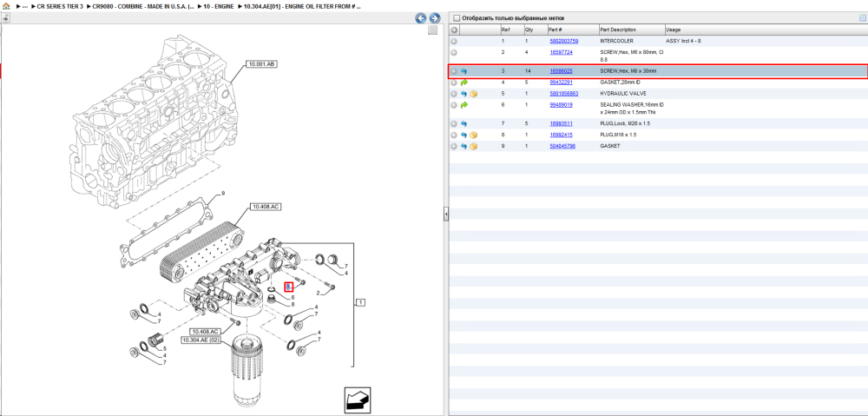Image resolution: width=868 pixels, height=416 pixels.
Task: Click the green arrow icon for SEALING WASHER
Action: (x=464, y=105)
